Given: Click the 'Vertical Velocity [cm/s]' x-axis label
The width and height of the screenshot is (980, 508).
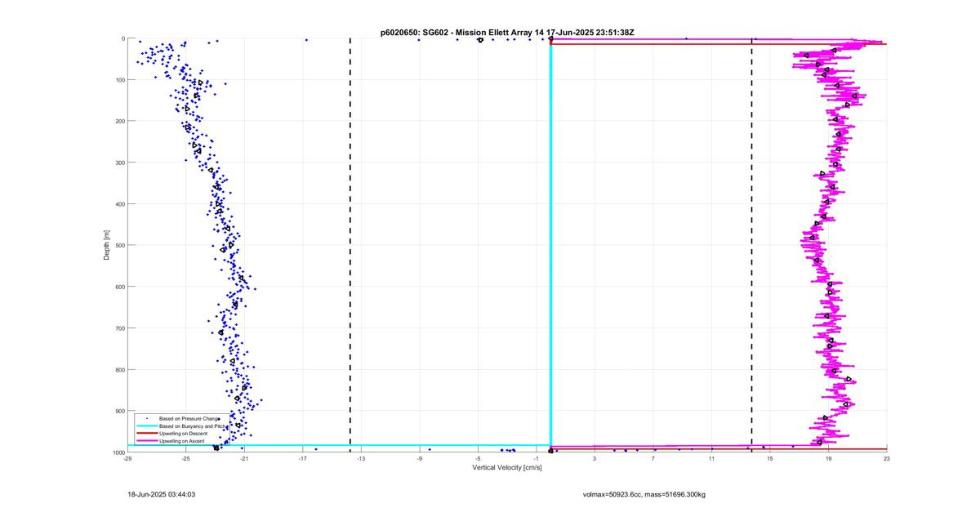Looking at the screenshot, I should tap(507, 468).
